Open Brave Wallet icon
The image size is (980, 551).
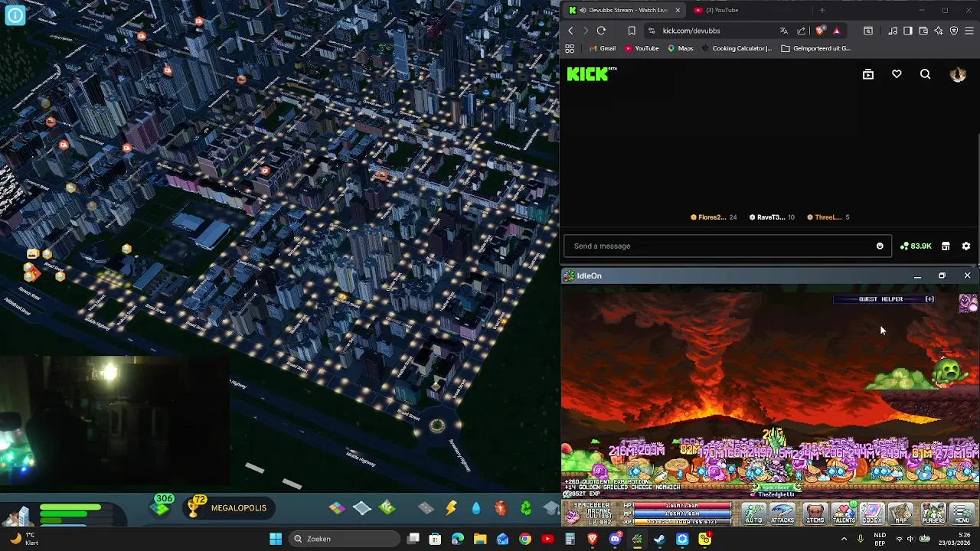click(x=923, y=31)
